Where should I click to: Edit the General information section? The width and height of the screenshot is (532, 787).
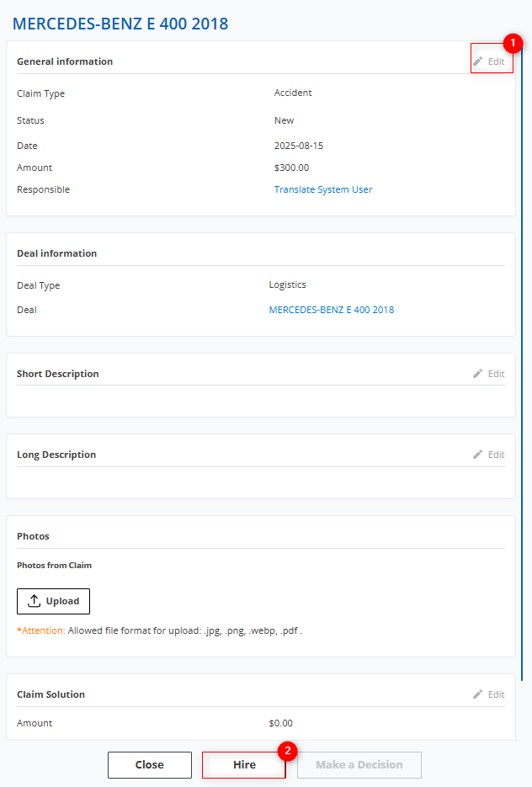489,61
